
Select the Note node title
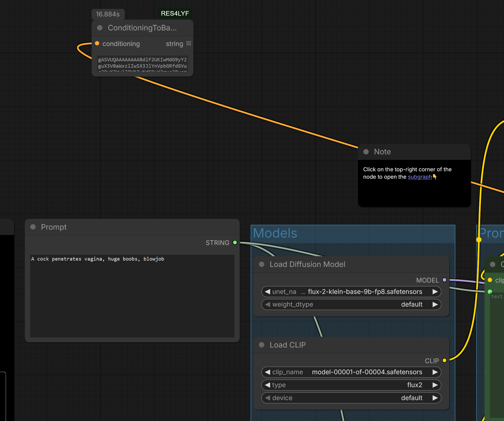click(x=382, y=152)
